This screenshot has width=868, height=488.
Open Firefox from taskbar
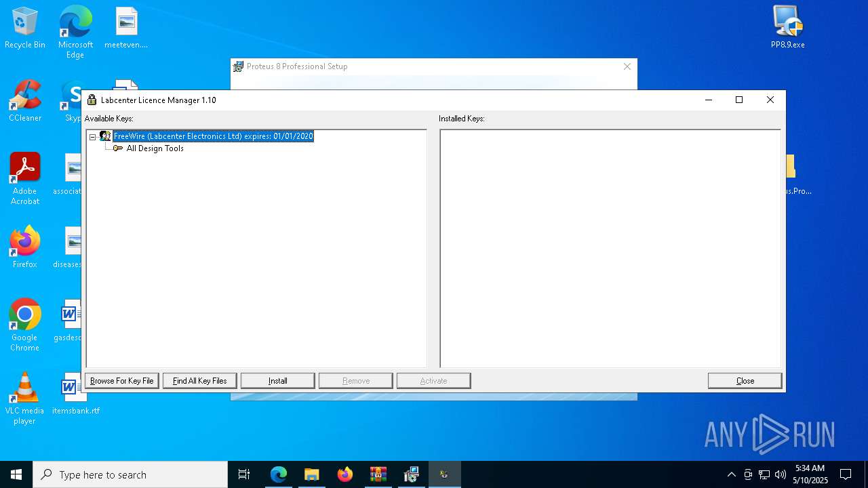point(345,474)
